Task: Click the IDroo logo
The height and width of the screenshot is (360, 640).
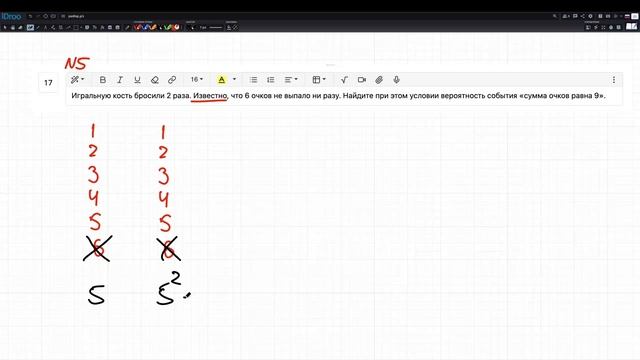Action: (11, 16)
